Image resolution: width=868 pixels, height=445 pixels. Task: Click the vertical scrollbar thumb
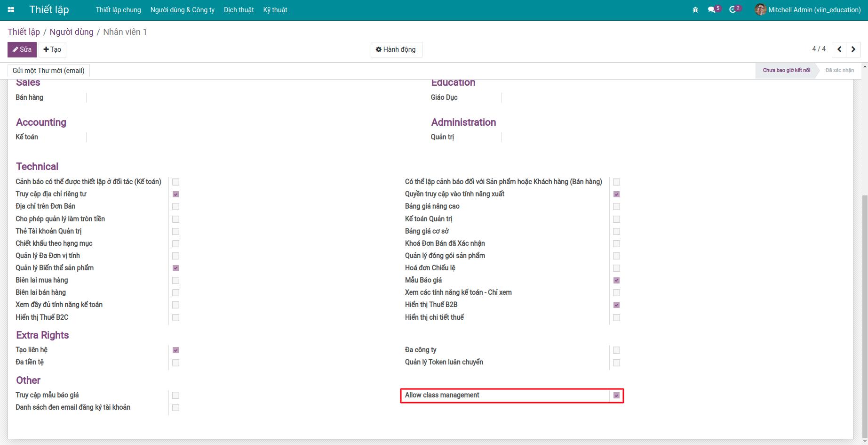(865, 316)
